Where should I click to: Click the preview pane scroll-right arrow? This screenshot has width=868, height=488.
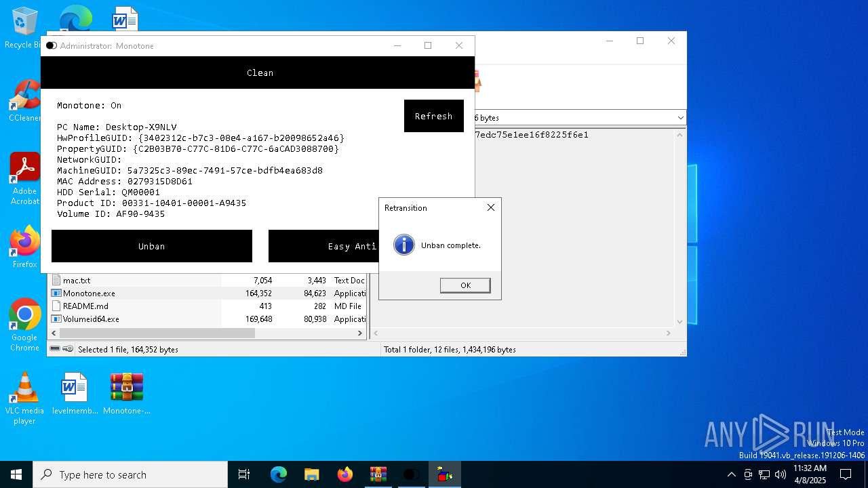pos(668,333)
